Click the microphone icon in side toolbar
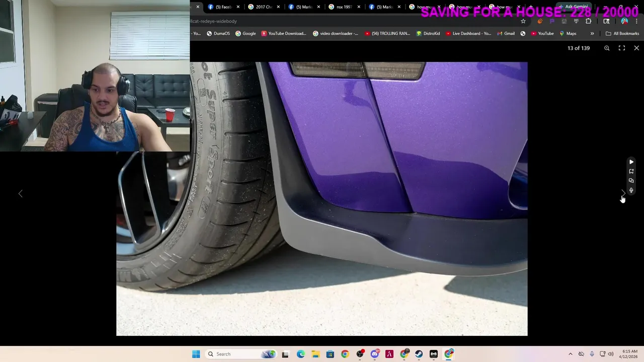This screenshot has width=644, height=362. click(631, 191)
